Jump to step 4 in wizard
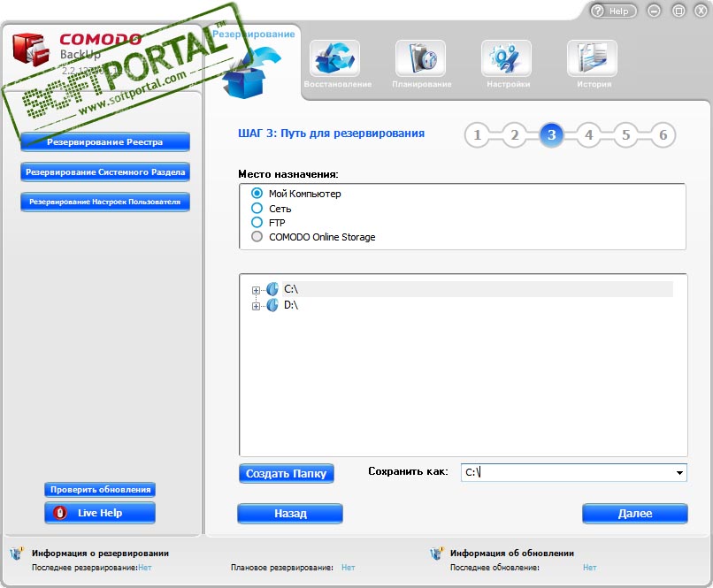 point(589,135)
